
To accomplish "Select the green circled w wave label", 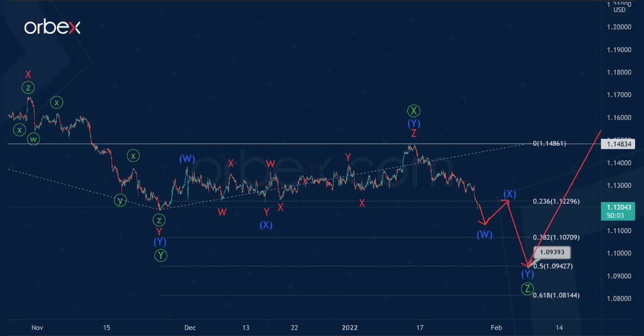I will click(x=33, y=140).
